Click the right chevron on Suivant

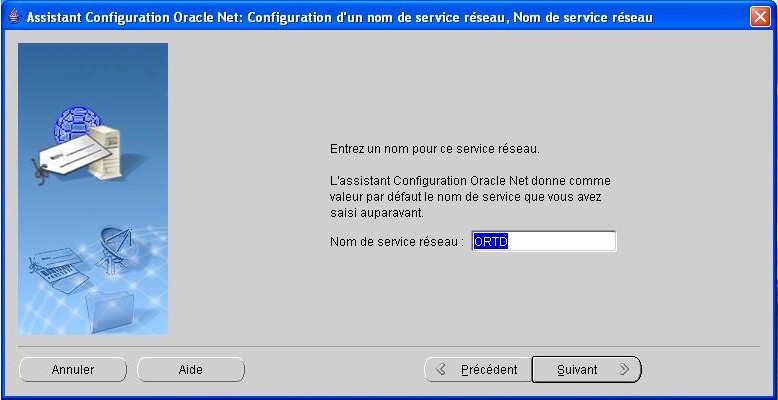(x=624, y=370)
